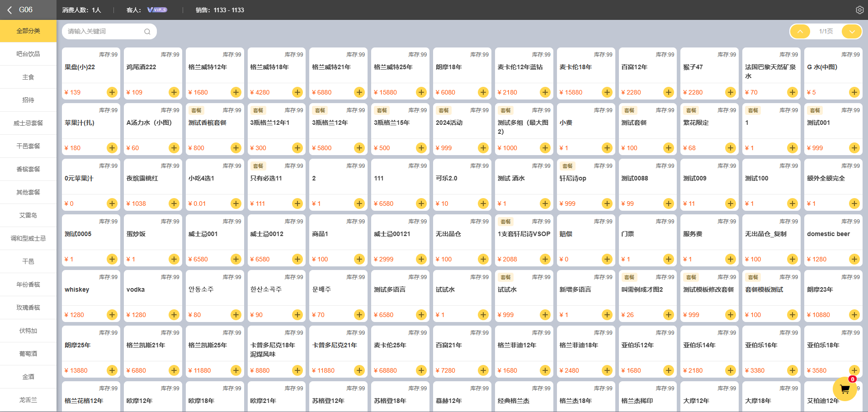The height and width of the screenshot is (412, 868).
Task: Select 干邑 category
Action: click(x=28, y=261)
